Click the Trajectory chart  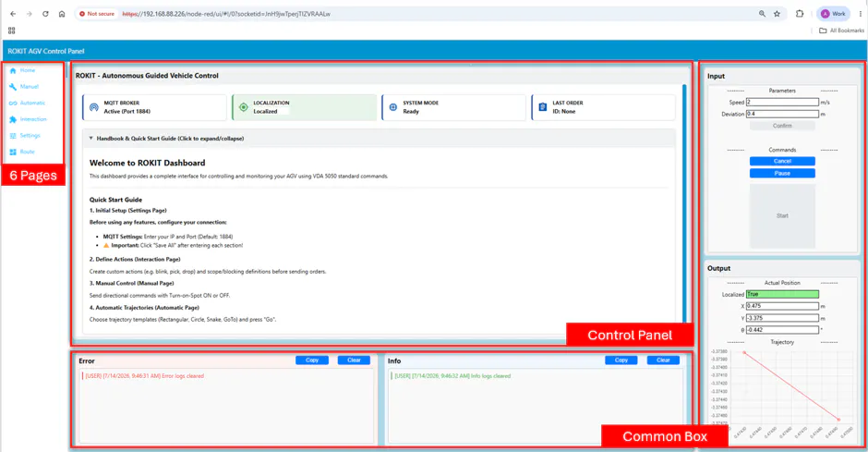coord(782,393)
